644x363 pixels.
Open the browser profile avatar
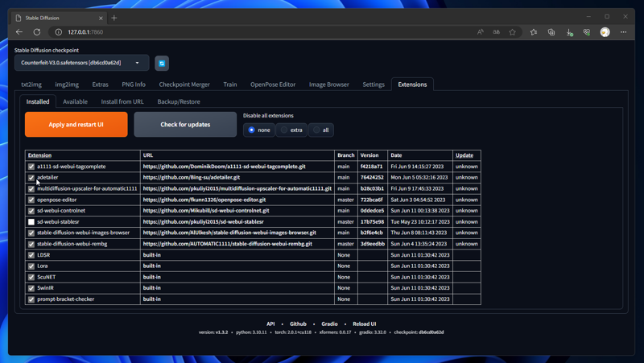pyautogui.click(x=605, y=32)
